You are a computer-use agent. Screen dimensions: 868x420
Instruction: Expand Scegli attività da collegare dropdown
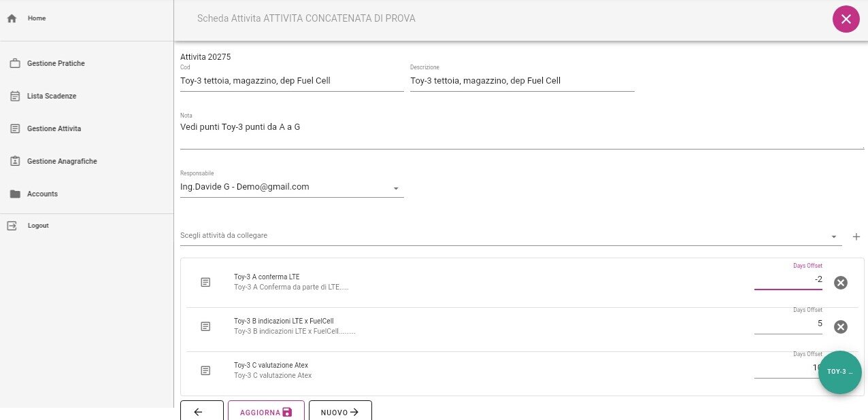tap(511, 236)
